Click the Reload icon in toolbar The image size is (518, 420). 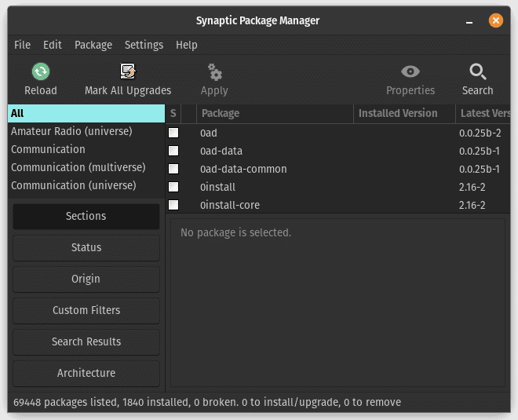(x=41, y=71)
